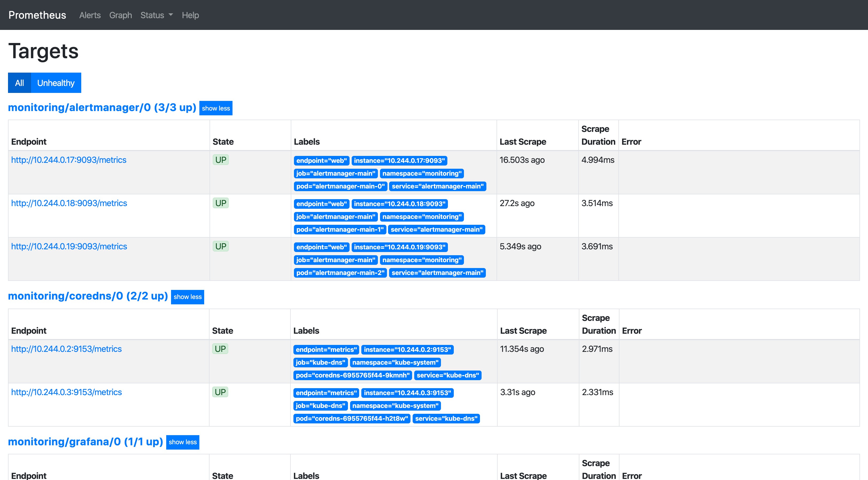This screenshot has width=868, height=480.
Task: Click the UP state badge for 10.244.0.3
Action: pos(220,392)
